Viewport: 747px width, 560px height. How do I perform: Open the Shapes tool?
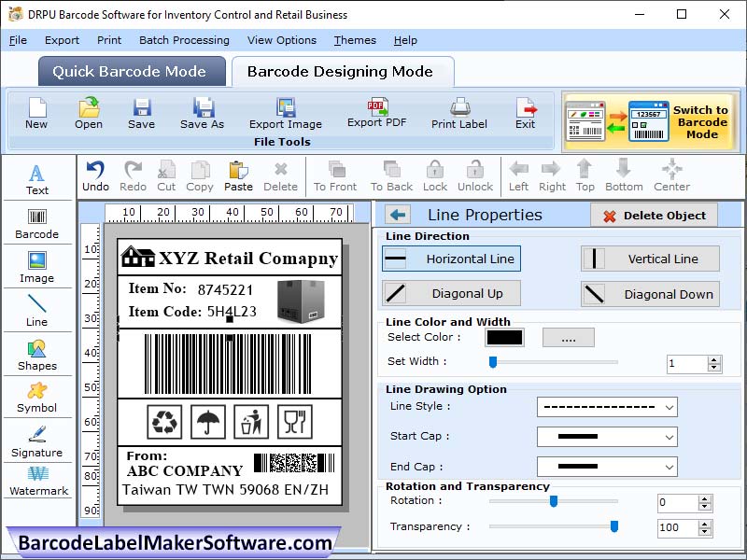[37, 356]
